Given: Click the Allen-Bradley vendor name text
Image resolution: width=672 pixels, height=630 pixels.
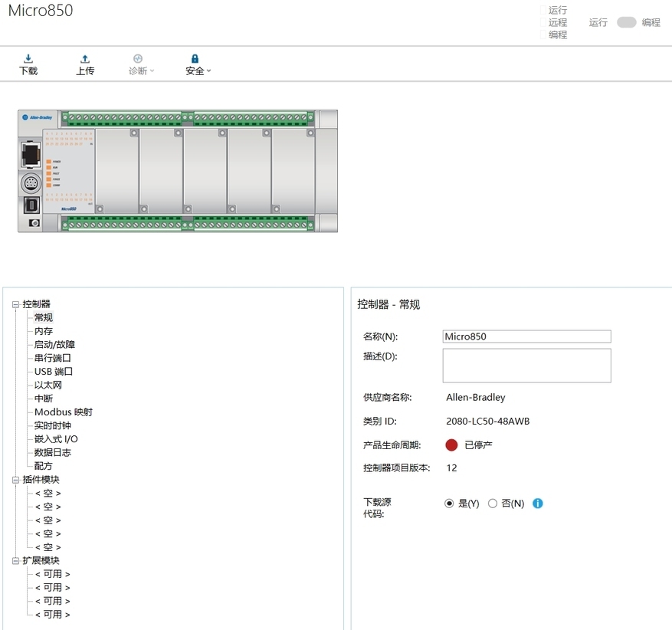Looking at the screenshot, I should point(476,397).
